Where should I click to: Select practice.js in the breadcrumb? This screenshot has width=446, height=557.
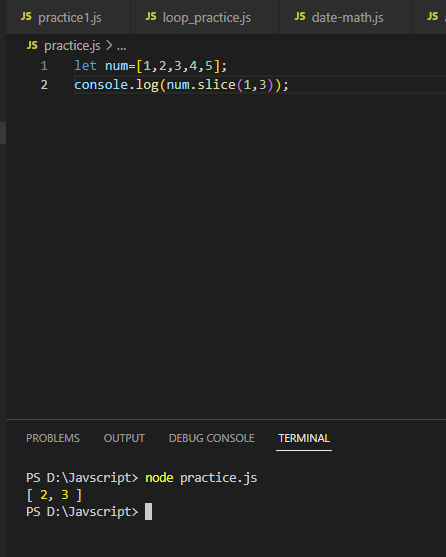[72, 46]
